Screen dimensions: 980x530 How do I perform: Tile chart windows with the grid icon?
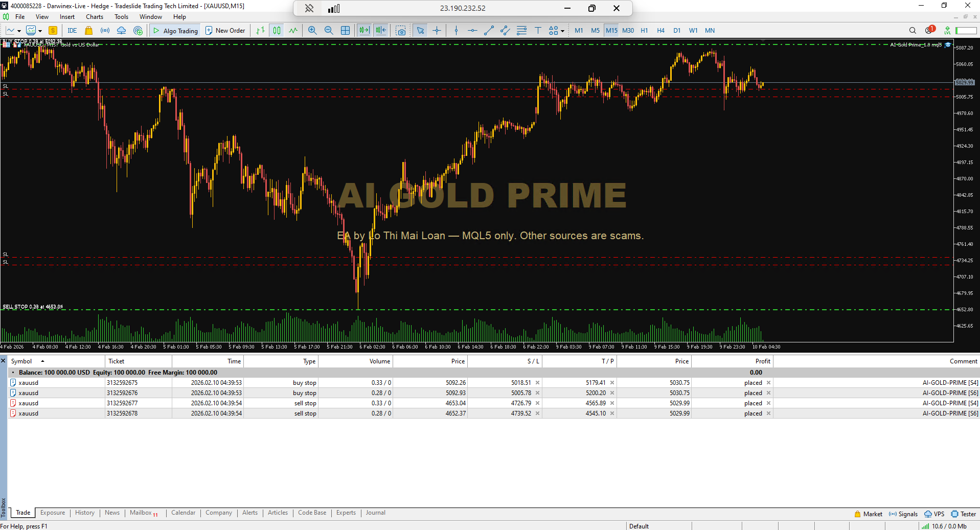(346, 31)
